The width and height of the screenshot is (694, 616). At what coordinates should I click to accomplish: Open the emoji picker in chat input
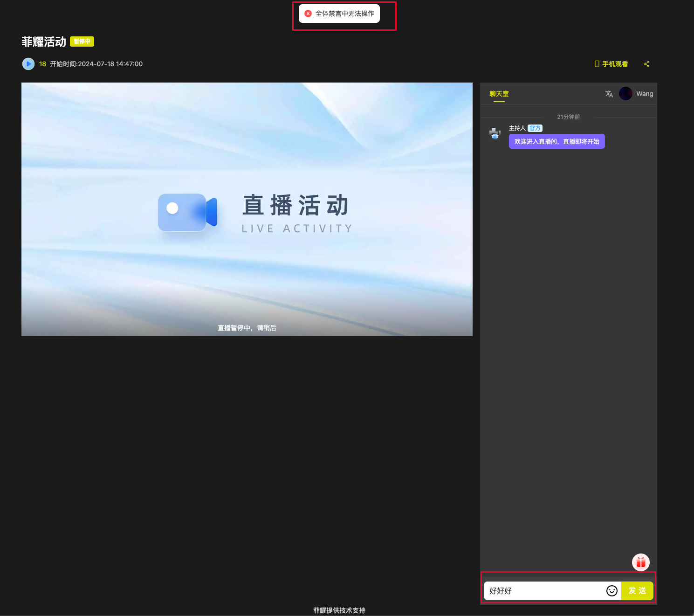click(612, 591)
